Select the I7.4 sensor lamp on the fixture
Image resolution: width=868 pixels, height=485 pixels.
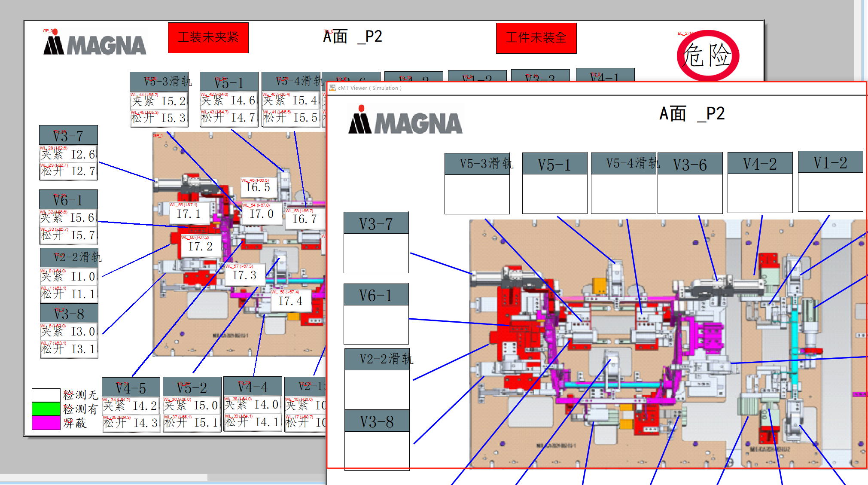coord(290,301)
